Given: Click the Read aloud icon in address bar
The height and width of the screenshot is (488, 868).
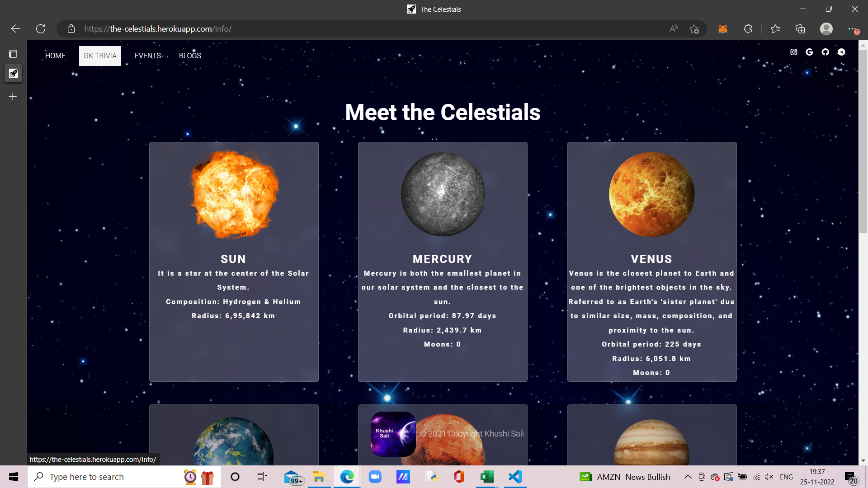Looking at the screenshot, I should [674, 29].
